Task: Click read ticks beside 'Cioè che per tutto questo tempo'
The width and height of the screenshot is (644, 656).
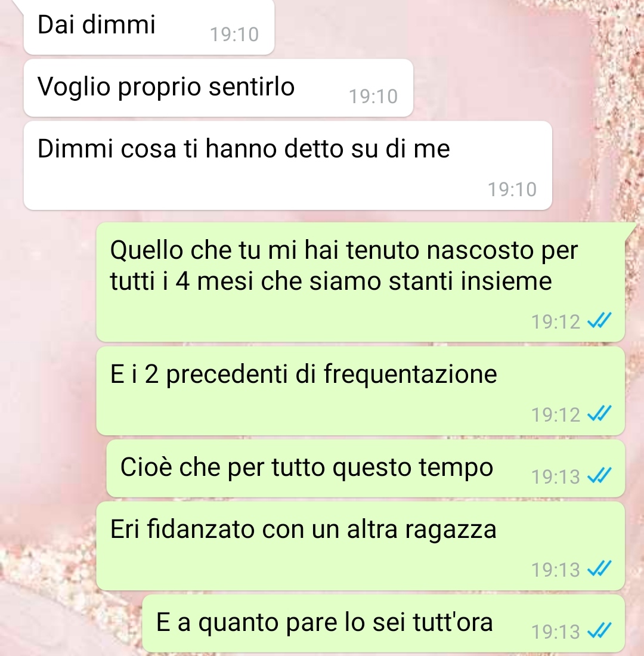Action: (x=600, y=476)
